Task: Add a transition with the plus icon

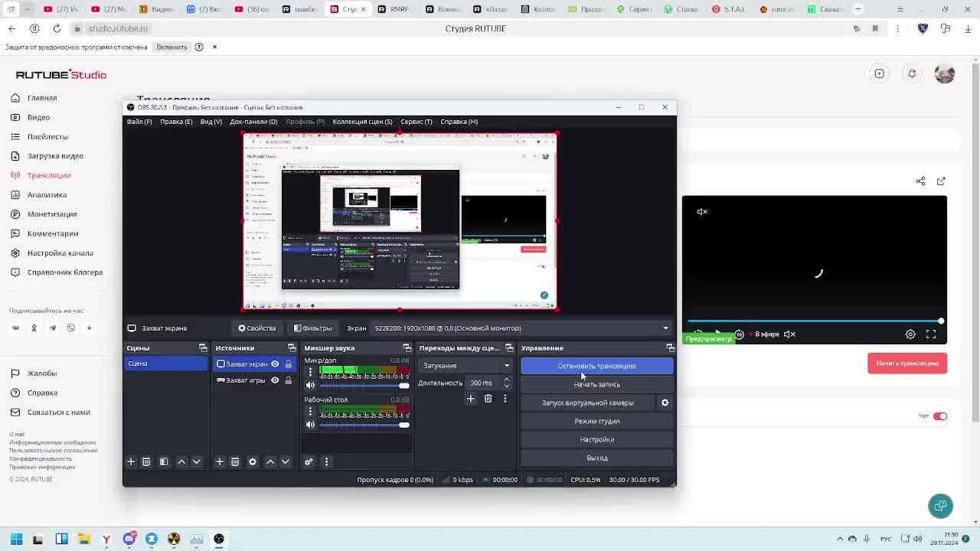Action: (x=471, y=398)
